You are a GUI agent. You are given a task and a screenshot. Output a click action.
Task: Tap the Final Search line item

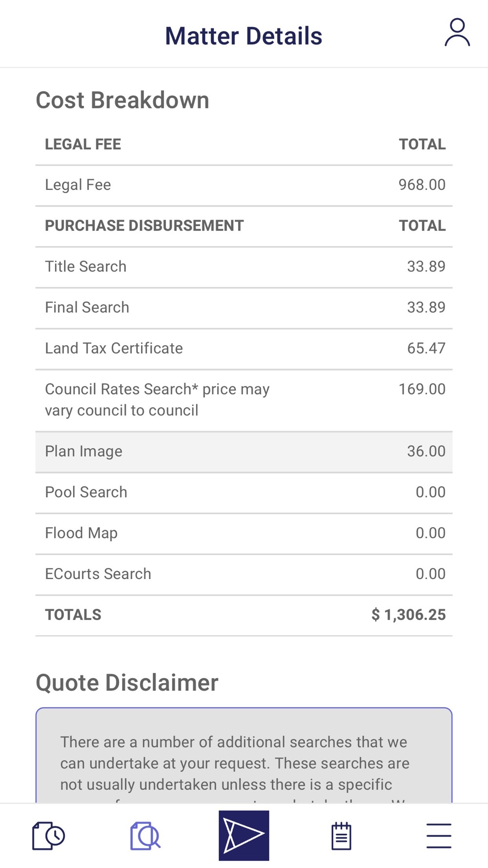(x=244, y=308)
